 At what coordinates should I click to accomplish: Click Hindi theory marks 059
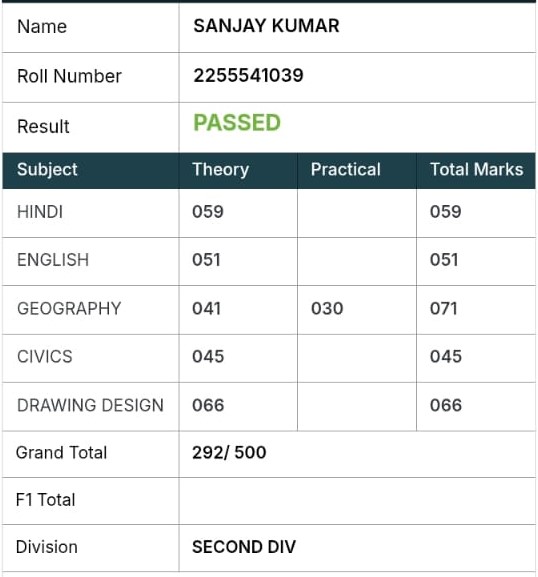pyautogui.click(x=208, y=212)
